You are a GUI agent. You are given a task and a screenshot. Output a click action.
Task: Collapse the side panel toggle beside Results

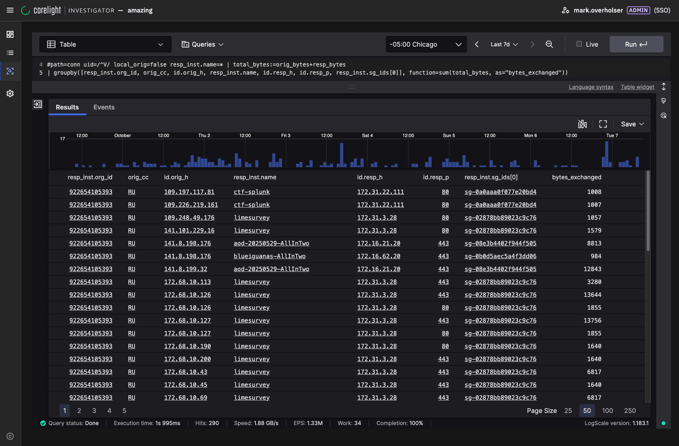[x=38, y=104]
